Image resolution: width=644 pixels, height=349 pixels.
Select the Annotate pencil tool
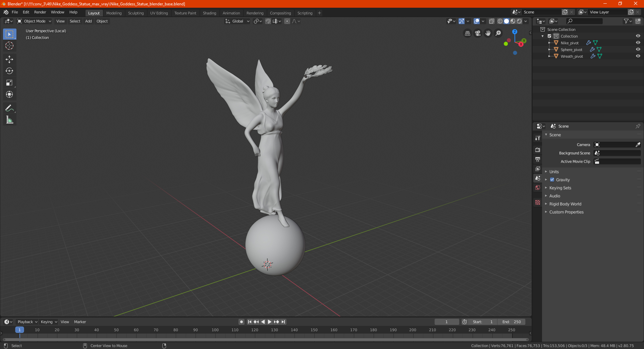pos(9,108)
